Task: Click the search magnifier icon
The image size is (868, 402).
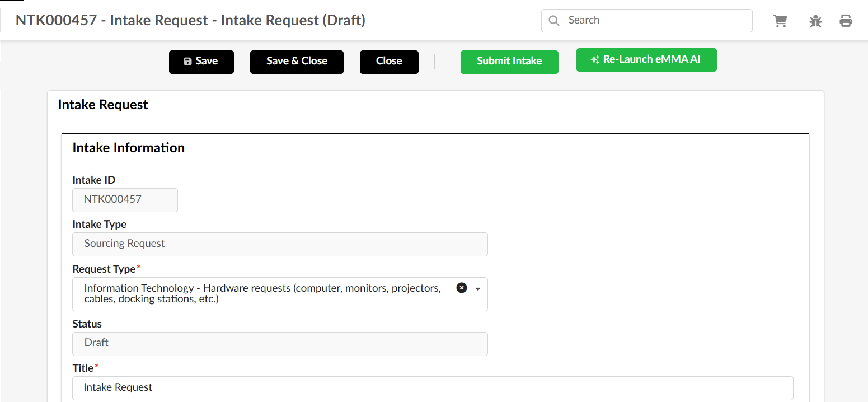Action: point(553,20)
